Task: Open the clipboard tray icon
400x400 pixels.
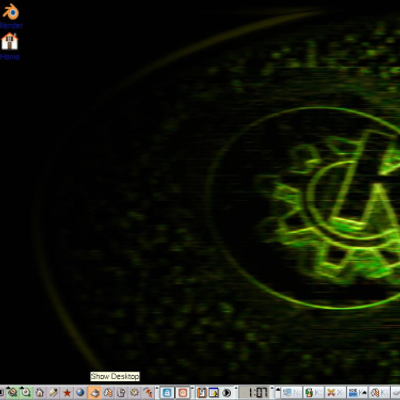Action: click(202, 393)
